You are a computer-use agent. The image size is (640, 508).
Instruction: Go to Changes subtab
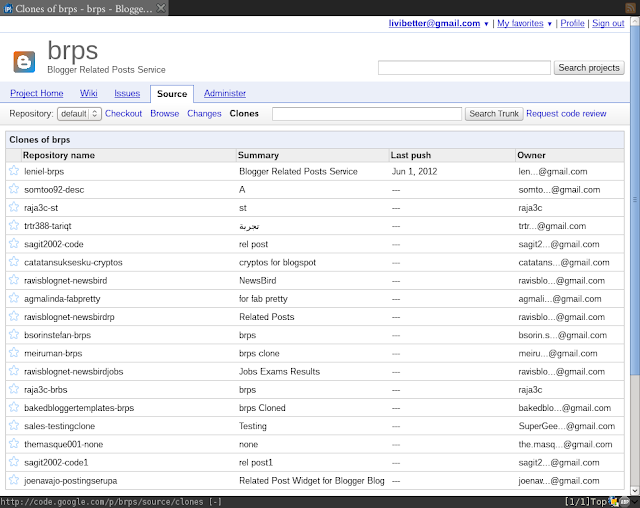204,113
